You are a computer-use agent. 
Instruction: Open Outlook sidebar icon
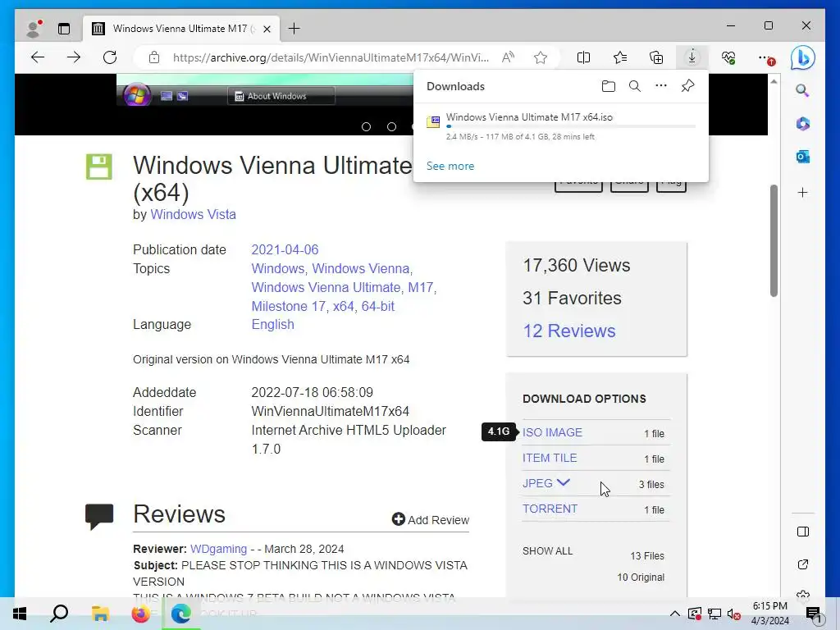(802, 157)
